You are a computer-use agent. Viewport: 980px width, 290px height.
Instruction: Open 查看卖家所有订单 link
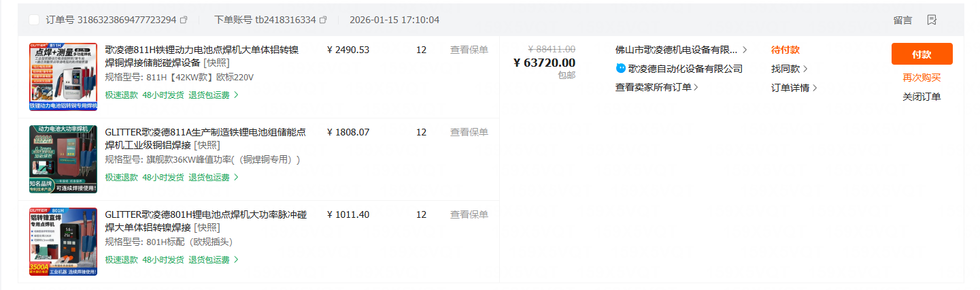(656, 87)
